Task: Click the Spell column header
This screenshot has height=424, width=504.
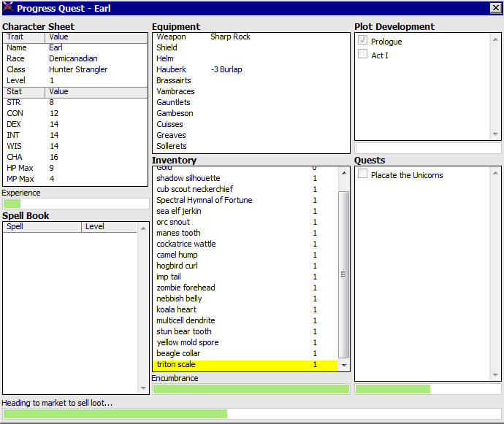Action: point(42,227)
